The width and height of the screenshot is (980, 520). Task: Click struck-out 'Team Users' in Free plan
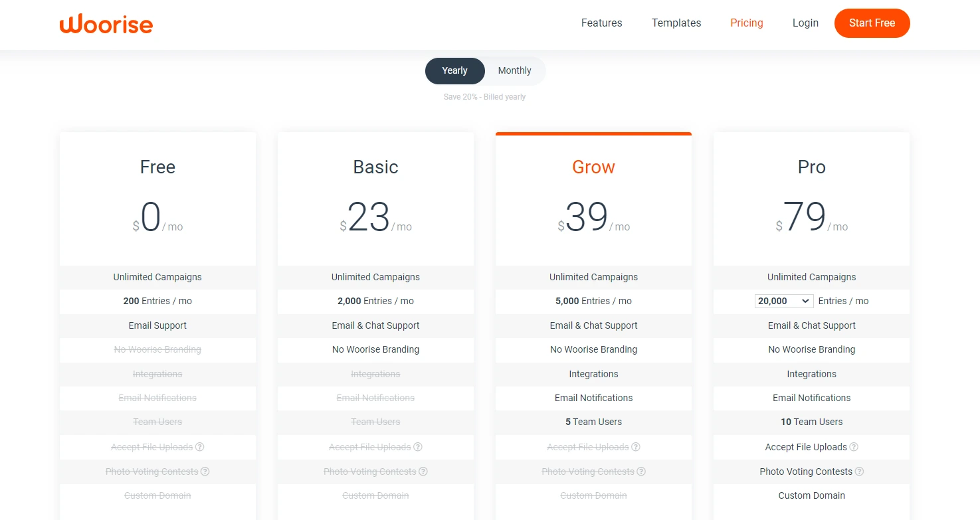click(x=157, y=422)
